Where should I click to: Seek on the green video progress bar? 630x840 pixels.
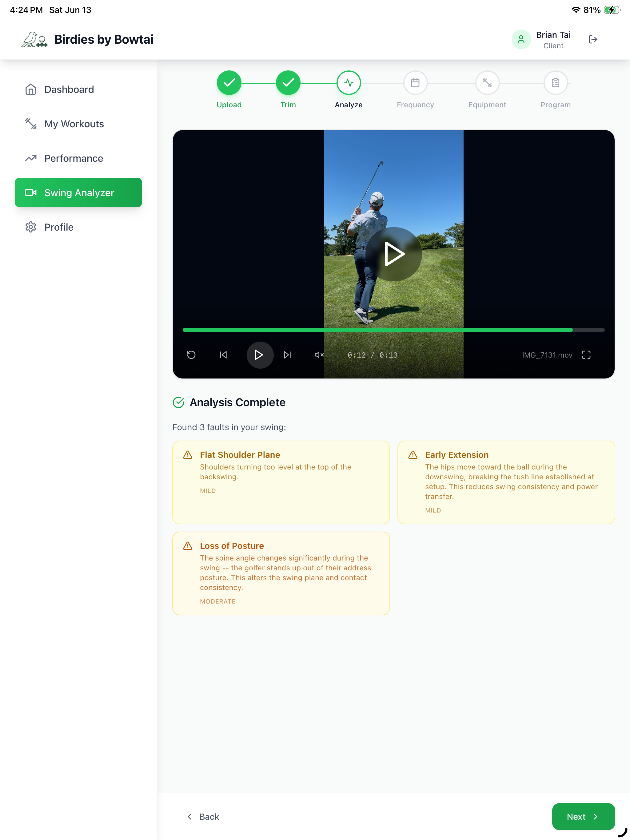[394, 330]
